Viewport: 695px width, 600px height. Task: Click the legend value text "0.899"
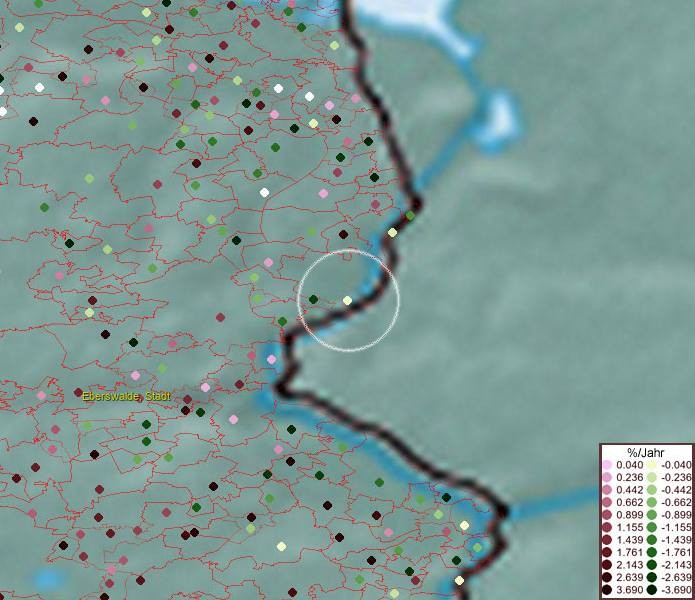point(629,515)
